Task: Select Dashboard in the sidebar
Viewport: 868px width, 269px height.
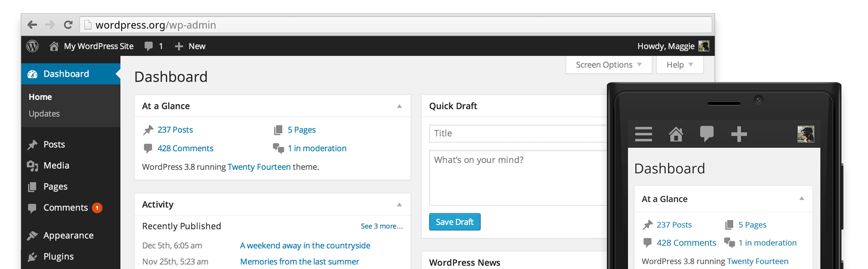Action: [x=71, y=74]
